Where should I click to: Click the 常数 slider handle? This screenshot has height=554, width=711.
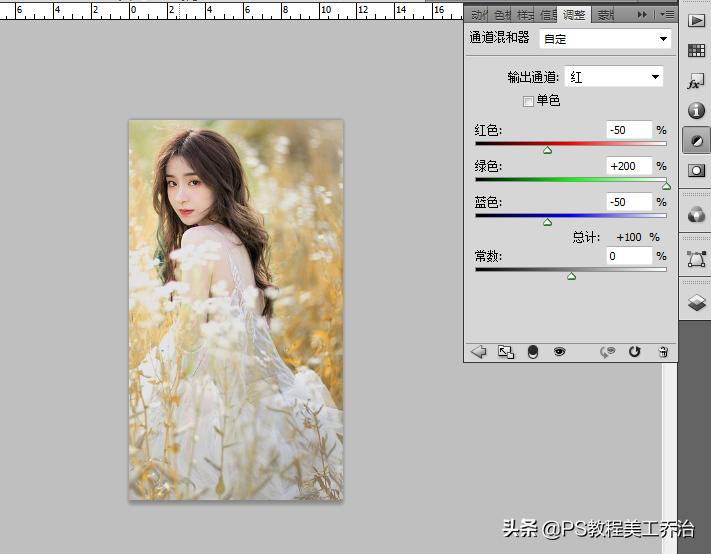[571, 276]
